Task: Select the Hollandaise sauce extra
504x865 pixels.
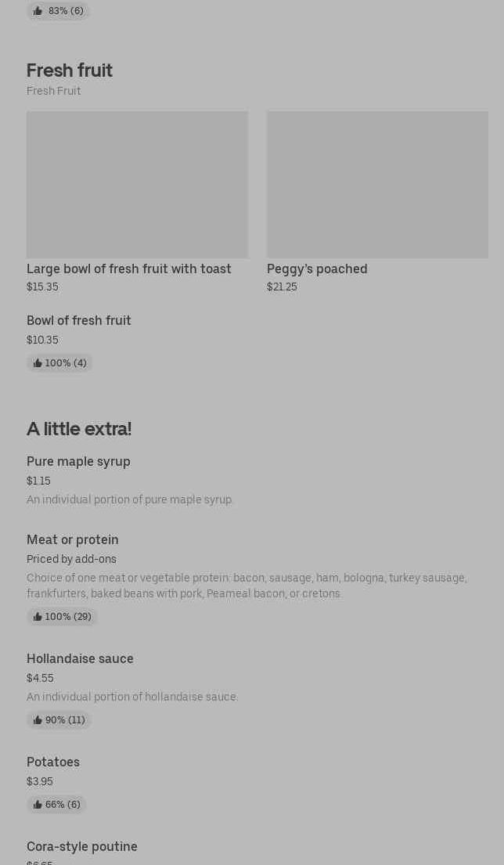Action: (x=80, y=658)
